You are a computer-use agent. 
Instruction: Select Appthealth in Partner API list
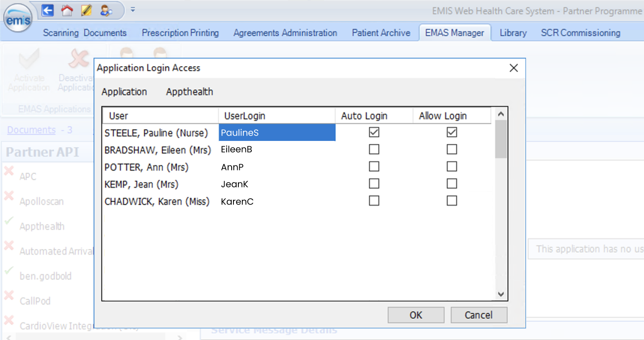[x=42, y=226]
